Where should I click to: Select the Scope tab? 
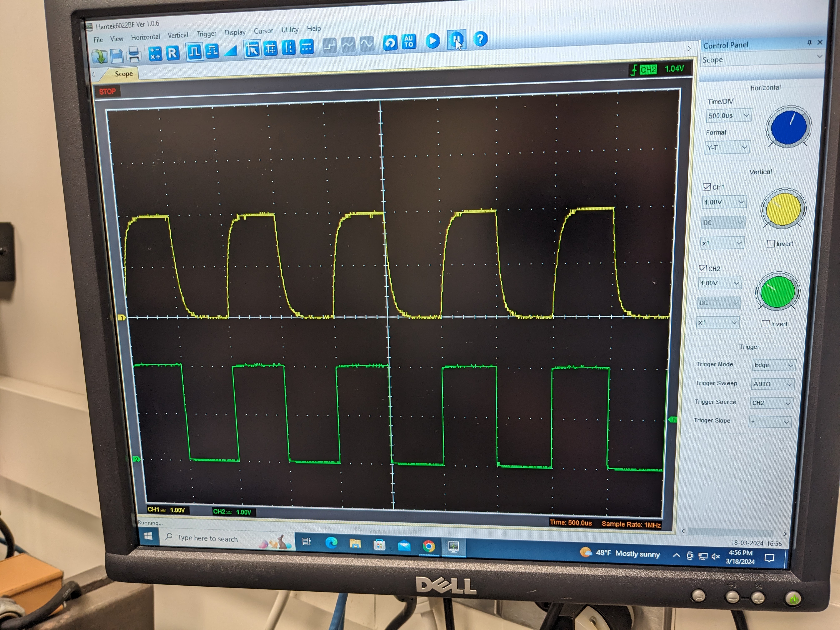click(123, 74)
